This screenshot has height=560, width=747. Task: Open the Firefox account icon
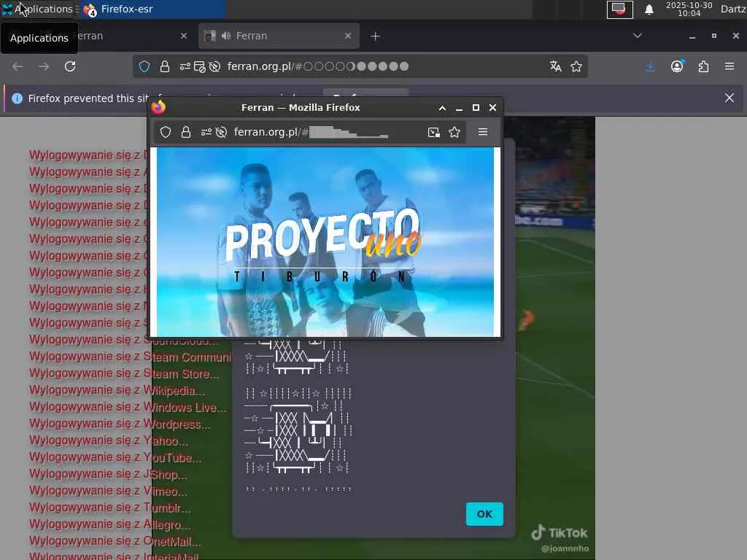pyautogui.click(x=677, y=66)
